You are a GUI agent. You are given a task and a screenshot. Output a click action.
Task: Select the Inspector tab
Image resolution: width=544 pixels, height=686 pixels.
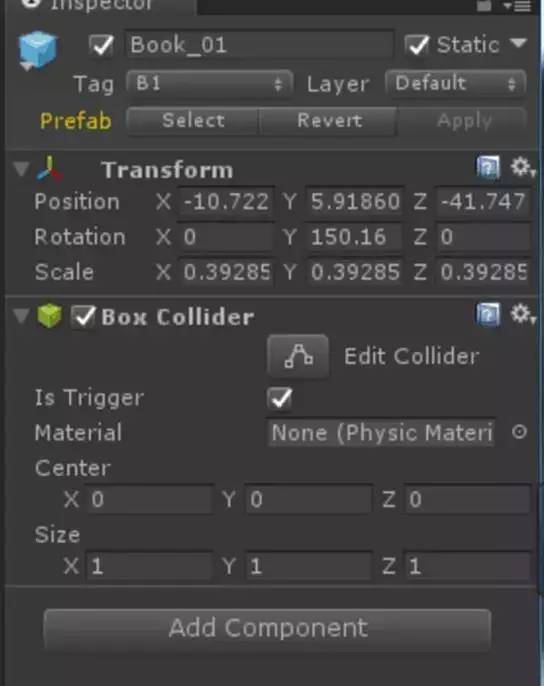(x=101, y=6)
